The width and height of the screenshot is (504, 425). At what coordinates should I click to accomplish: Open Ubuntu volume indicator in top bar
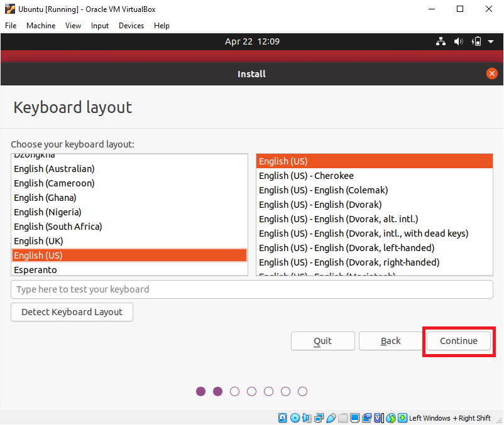tap(458, 41)
